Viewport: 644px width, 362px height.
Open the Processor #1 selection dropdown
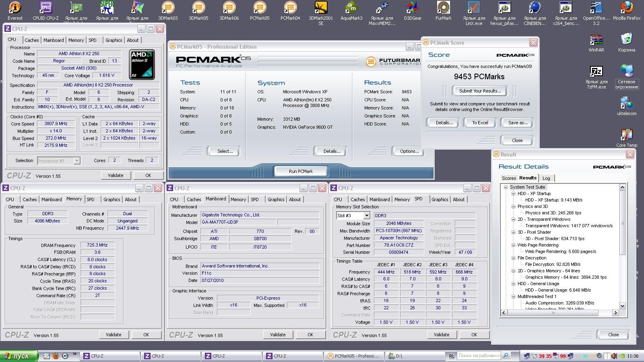click(76, 161)
